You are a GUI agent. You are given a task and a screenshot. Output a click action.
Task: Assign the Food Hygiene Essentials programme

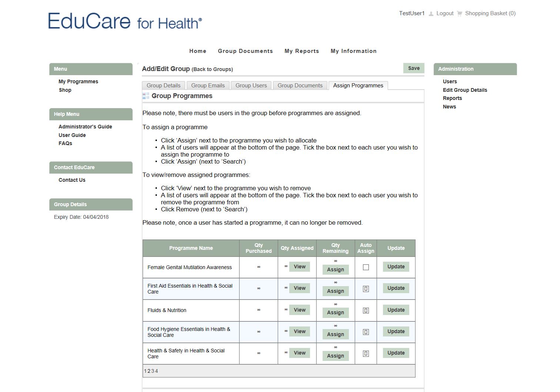(336, 334)
